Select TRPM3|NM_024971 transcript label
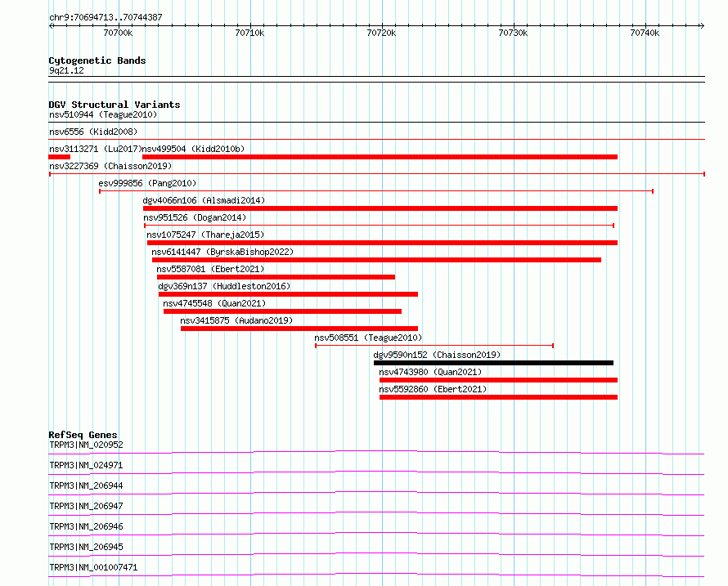The image size is (728, 586). click(86, 465)
